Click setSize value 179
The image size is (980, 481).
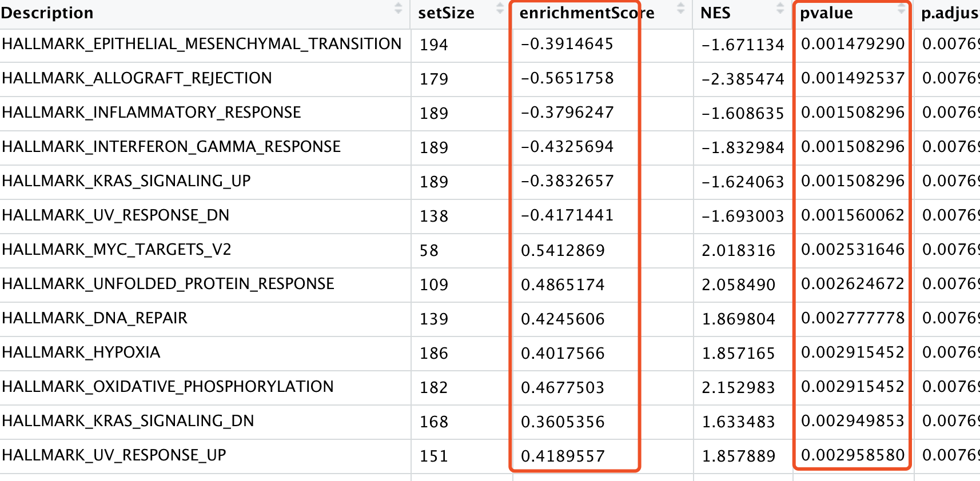coord(434,79)
